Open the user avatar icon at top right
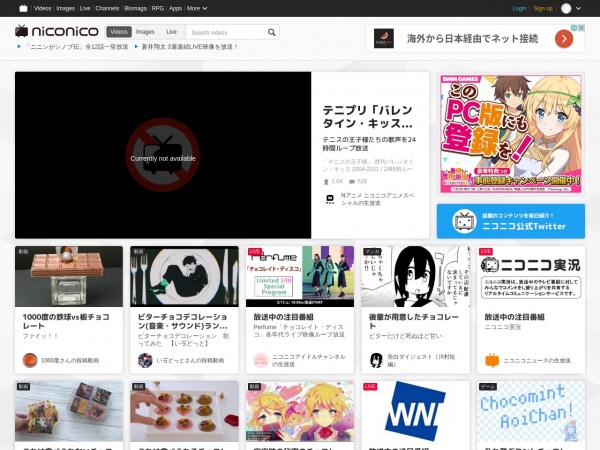The width and height of the screenshot is (600, 450). pos(567,8)
